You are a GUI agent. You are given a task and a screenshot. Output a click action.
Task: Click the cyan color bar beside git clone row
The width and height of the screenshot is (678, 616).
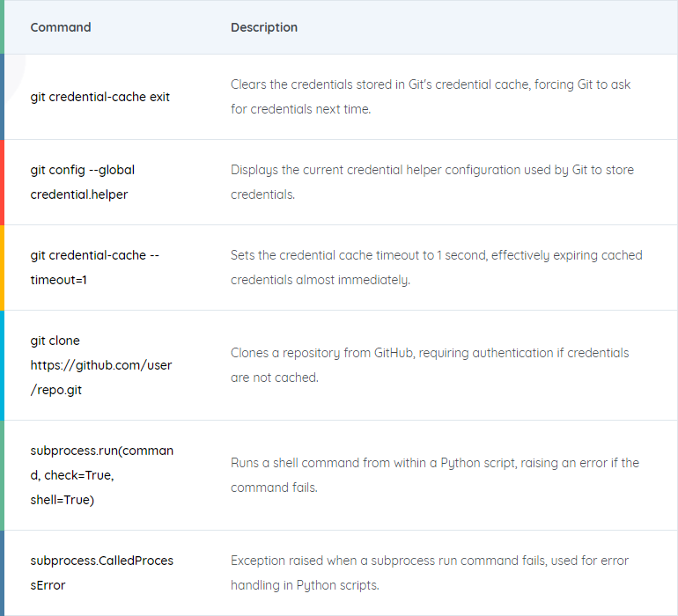coord(2,365)
